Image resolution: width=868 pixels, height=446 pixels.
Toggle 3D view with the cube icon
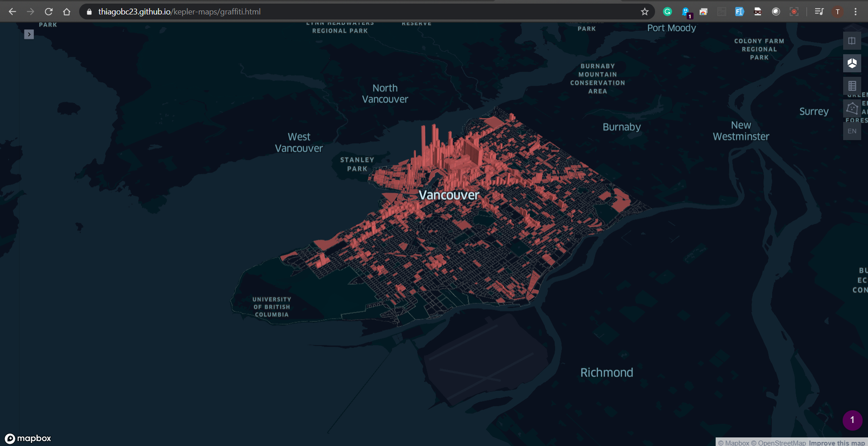click(852, 63)
